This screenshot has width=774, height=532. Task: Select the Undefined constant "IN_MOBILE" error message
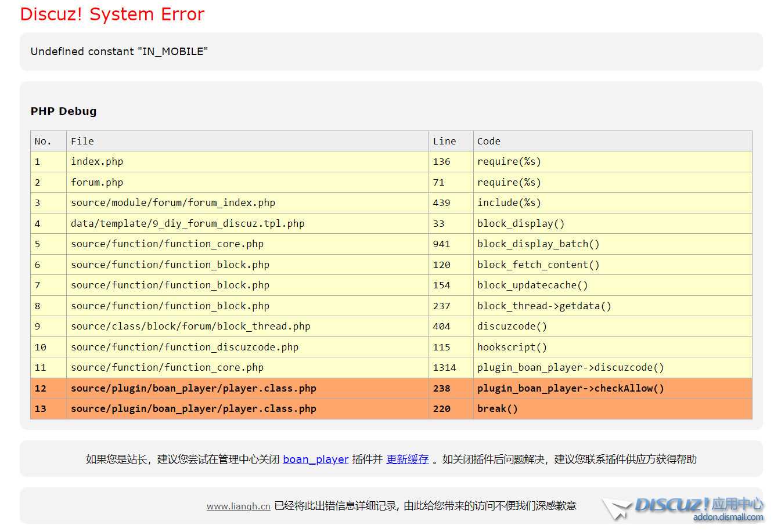[119, 52]
